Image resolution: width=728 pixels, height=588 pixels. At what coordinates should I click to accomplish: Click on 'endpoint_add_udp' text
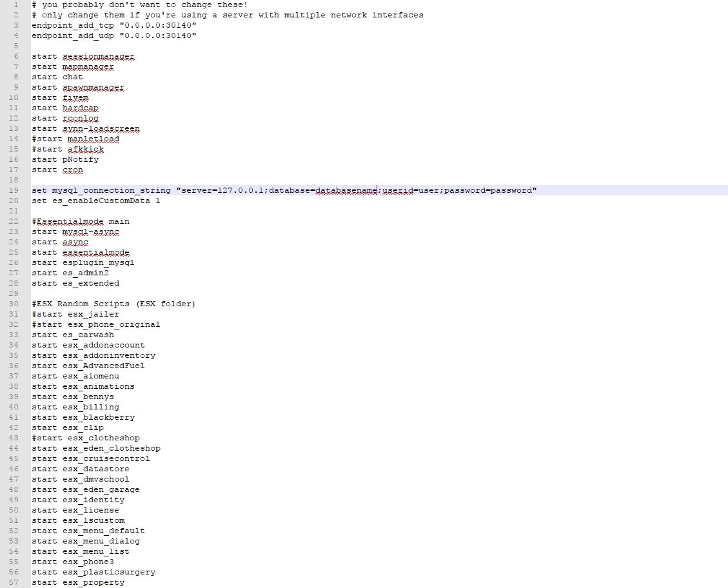73,35
